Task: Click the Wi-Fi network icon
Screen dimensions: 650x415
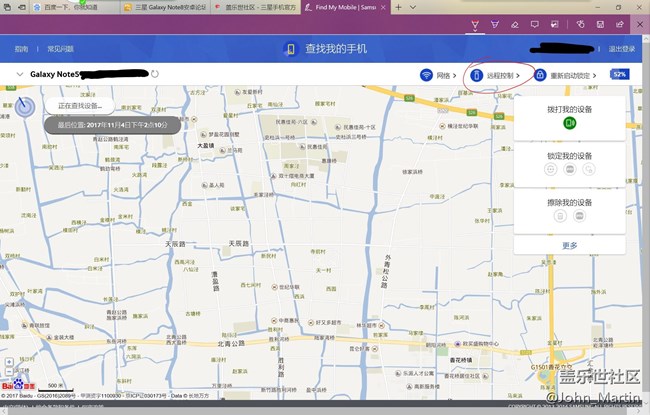Action: [426, 75]
